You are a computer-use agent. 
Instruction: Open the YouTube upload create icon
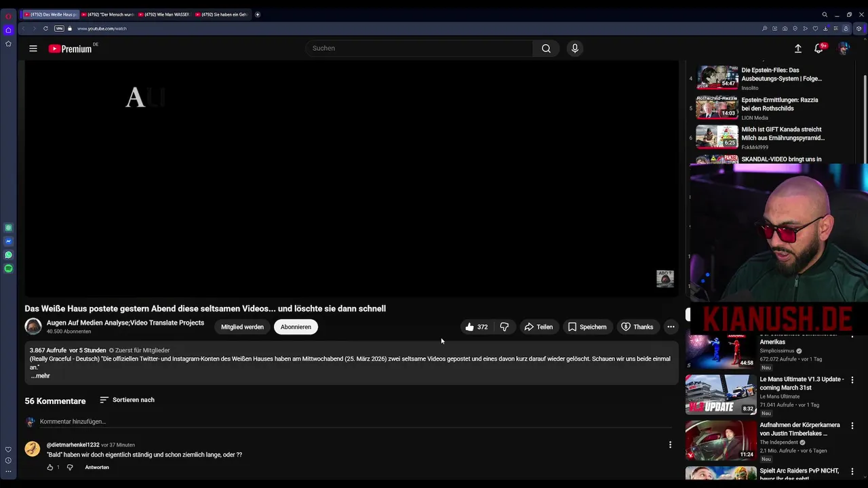[798, 48]
